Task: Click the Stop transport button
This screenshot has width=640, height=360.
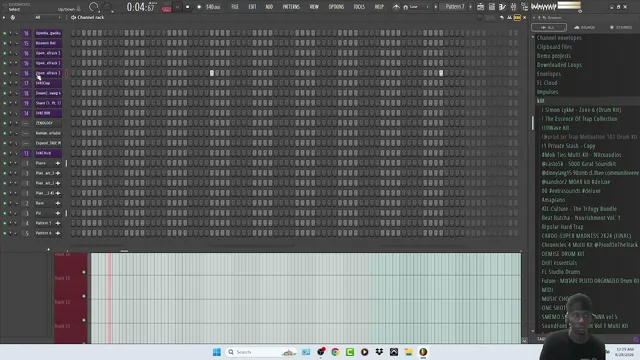Action: pyautogui.click(x=187, y=7)
